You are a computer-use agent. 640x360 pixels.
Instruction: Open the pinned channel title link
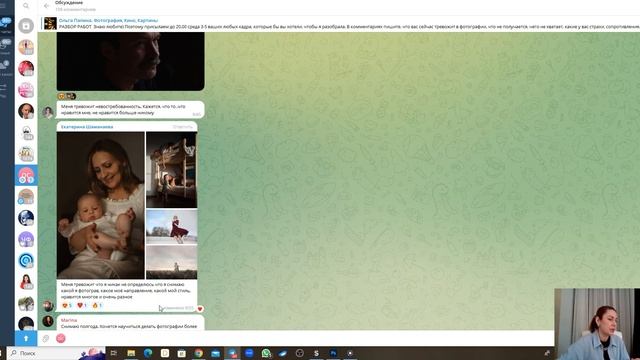coord(108,20)
